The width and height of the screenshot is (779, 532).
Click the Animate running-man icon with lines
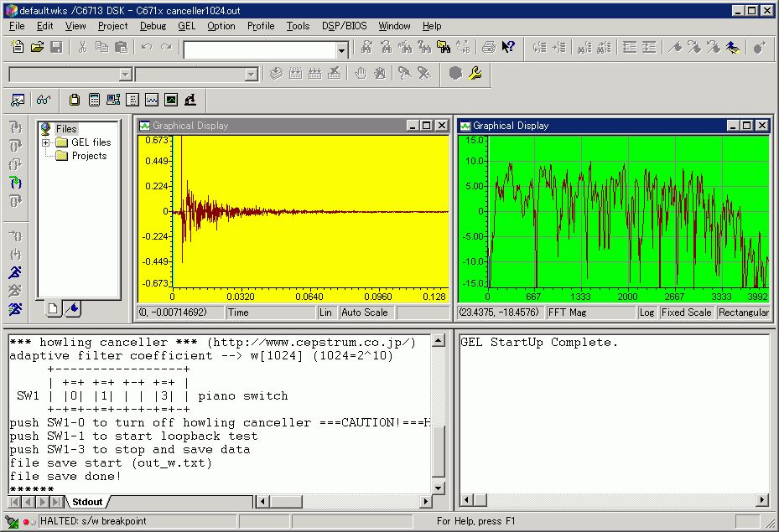coord(15,309)
